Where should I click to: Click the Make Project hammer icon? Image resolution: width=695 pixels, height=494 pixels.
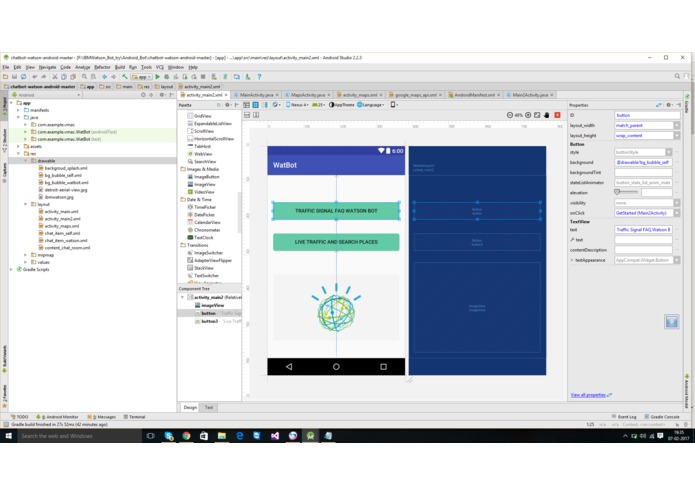(x=125, y=77)
